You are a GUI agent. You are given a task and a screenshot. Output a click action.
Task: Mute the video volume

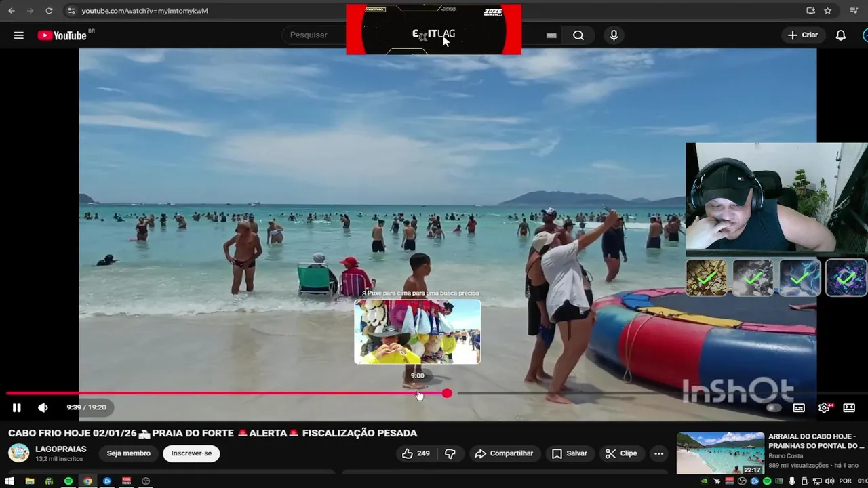coord(43,407)
